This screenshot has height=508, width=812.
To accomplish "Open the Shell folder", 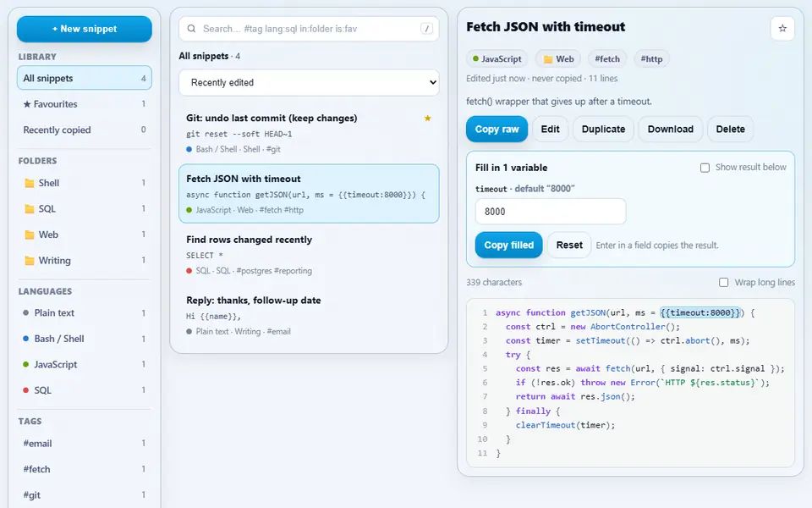I will pos(85,183).
